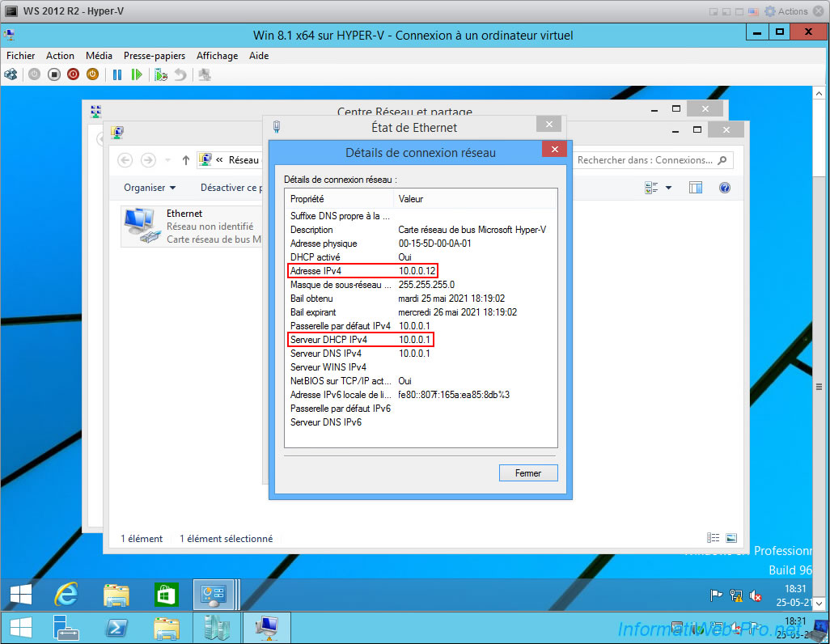Launch Windows Store from the guest taskbar
This screenshot has height=644, width=830.
coord(167,595)
